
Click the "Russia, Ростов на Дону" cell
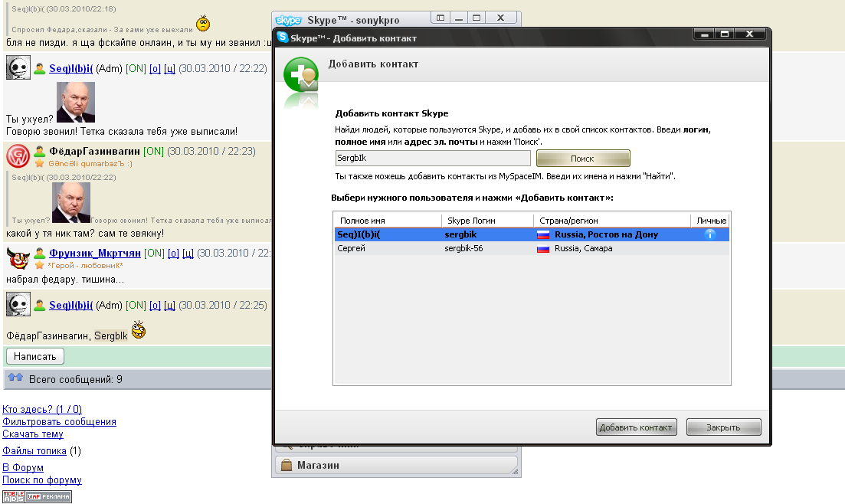coord(606,234)
